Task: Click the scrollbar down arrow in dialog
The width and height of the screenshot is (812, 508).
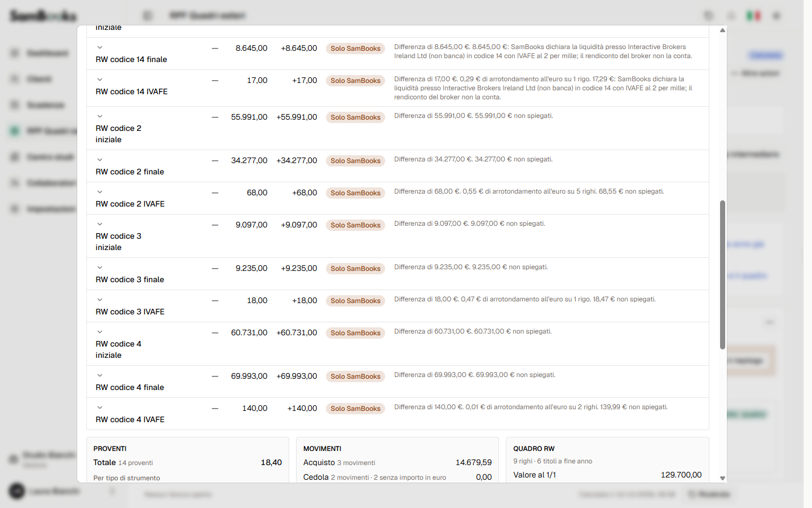Action: click(x=722, y=478)
